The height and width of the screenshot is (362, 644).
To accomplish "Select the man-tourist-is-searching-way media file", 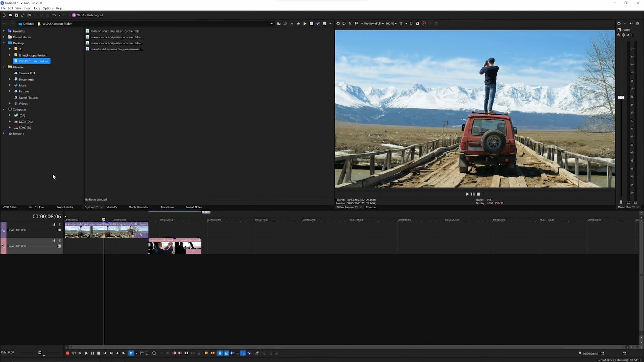I will click(117, 49).
